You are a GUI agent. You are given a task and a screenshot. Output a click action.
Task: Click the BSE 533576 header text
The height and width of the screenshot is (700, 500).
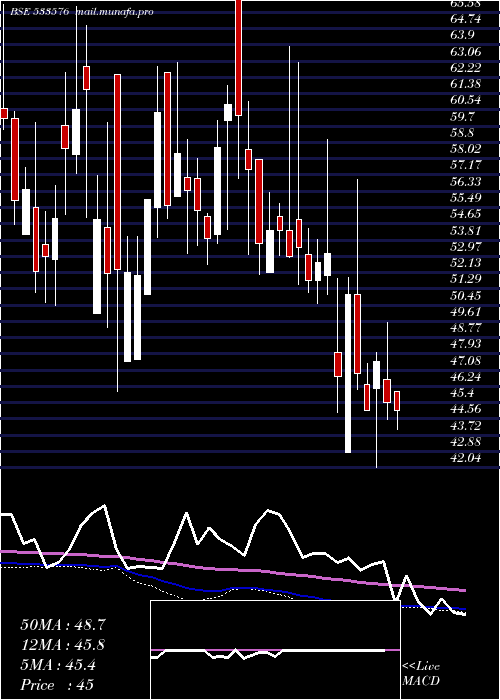click(39, 12)
